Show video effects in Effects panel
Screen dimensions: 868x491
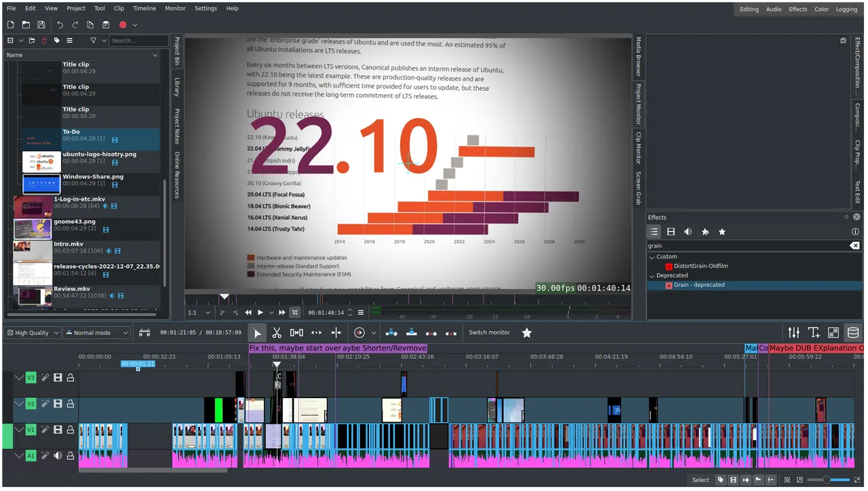pyautogui.click(x=671, y=232)
